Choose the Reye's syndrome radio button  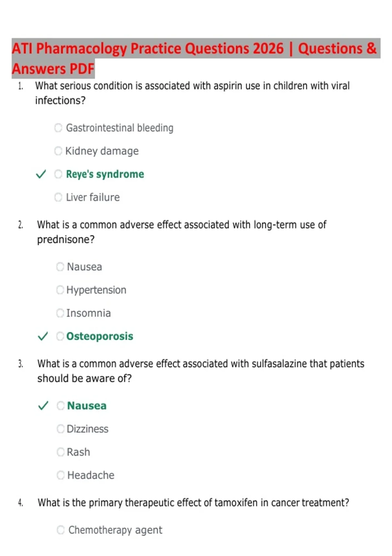(58, 174)
